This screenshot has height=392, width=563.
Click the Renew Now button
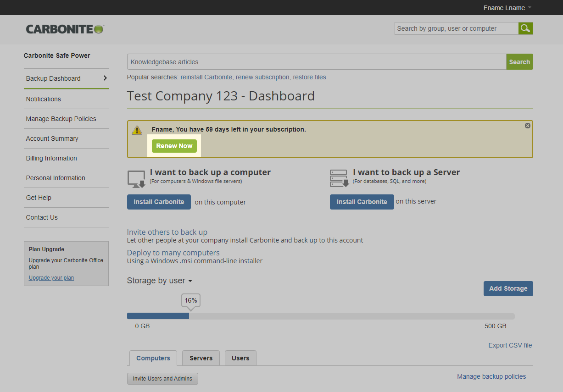pyautogui.click(x=174, y=146)
